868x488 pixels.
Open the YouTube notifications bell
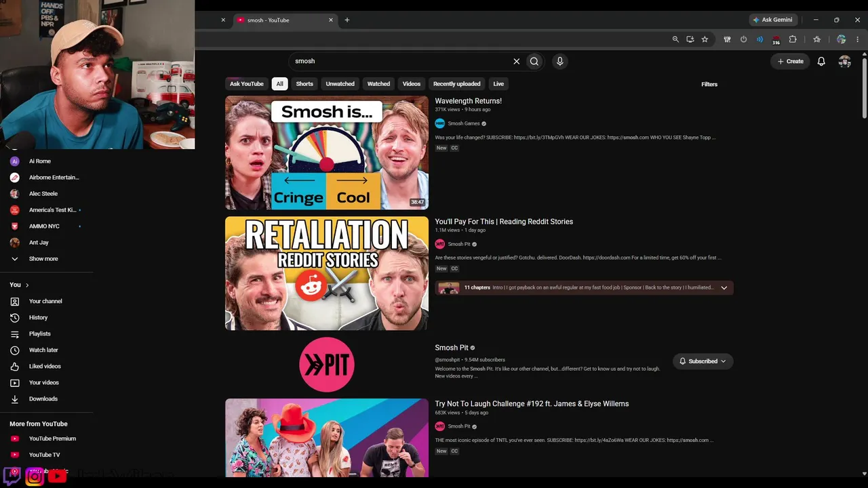click(821, 61)
